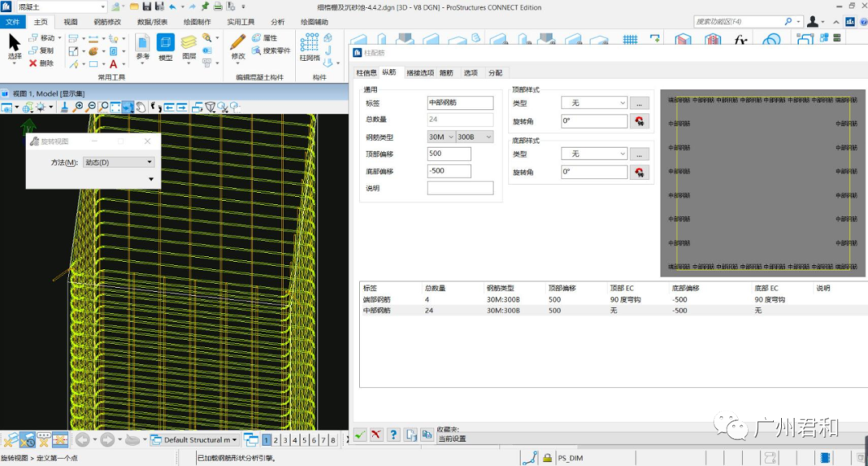Click the red X cancel icon
Viewport: 868px width, 466px height.
pyautogui.click(x=376, y=435)
